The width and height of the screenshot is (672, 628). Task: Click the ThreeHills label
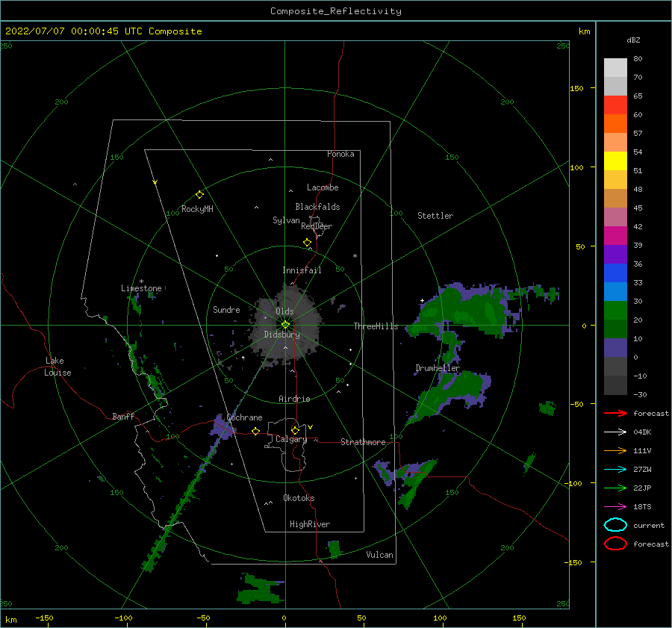pyautogui.click(x=376, y=326)
